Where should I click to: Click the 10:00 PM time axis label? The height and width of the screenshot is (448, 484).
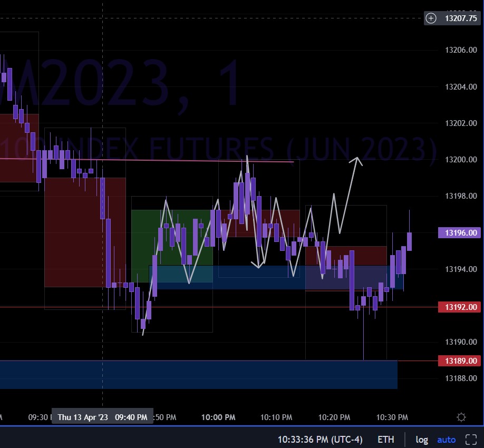[218, 417]
